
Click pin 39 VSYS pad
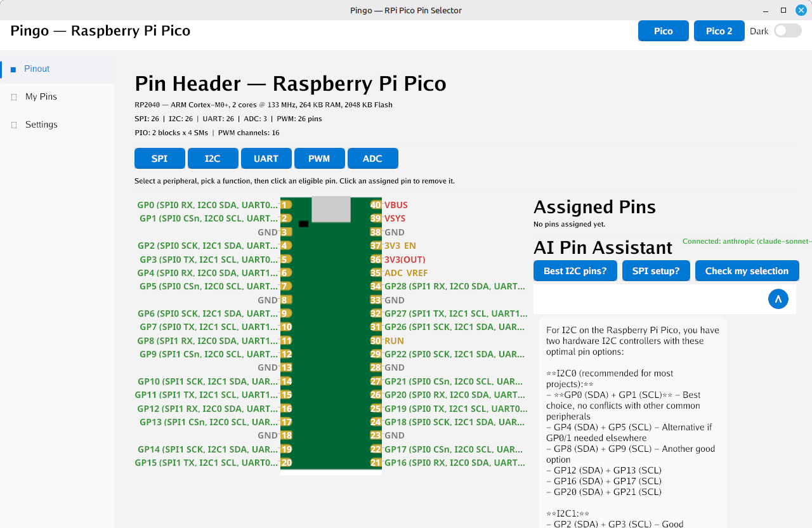coord(376,218)
